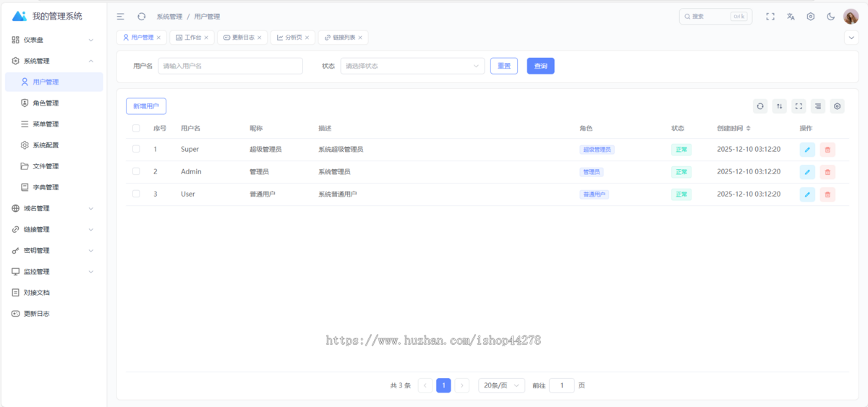Open 字典管理 in the sidebar

click(x=54, y=187)
